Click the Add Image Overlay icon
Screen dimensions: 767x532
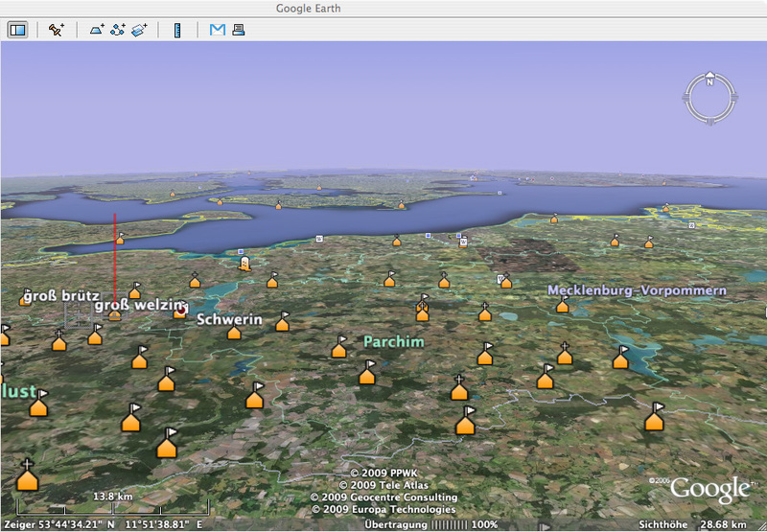click(140, 30)
